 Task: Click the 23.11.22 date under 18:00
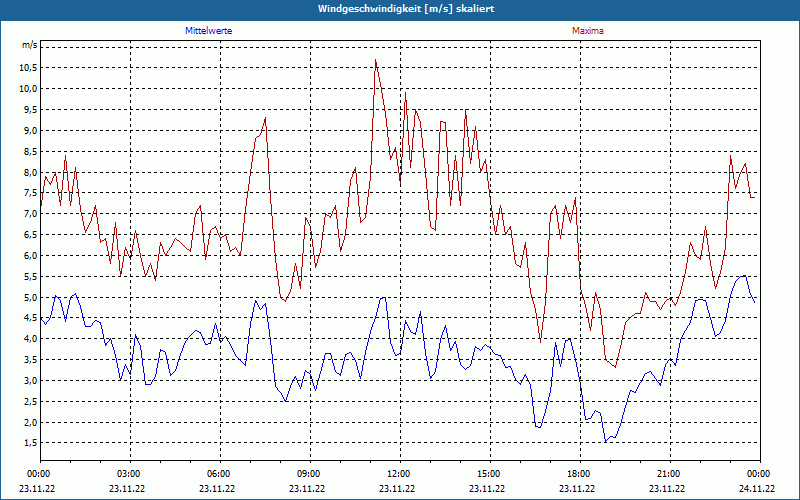(x=577, y=488)
